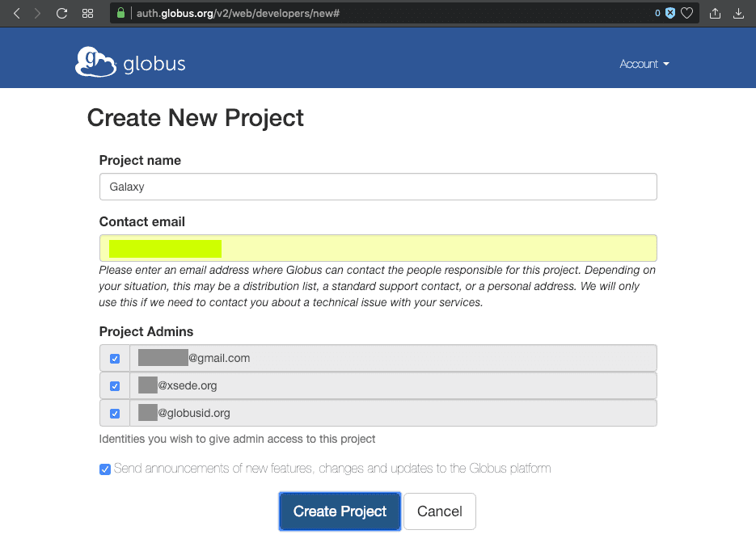
Task: Expand the Account dropdown menu
Action: coord(644,64)
